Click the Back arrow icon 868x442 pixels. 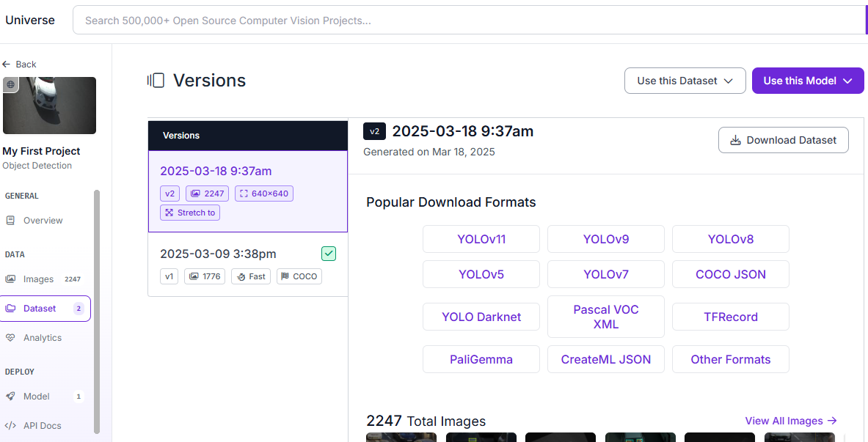pyautogui.click(x=7, y=65)
